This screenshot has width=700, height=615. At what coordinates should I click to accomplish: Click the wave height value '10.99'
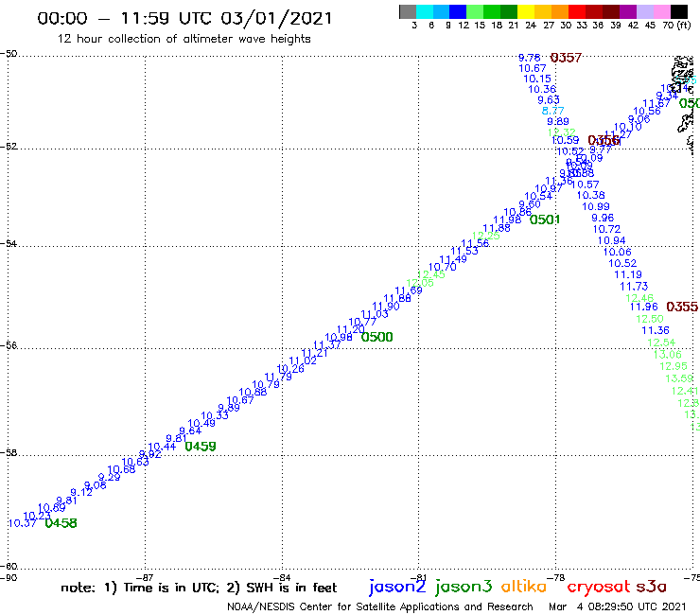[x=596, y=207]
